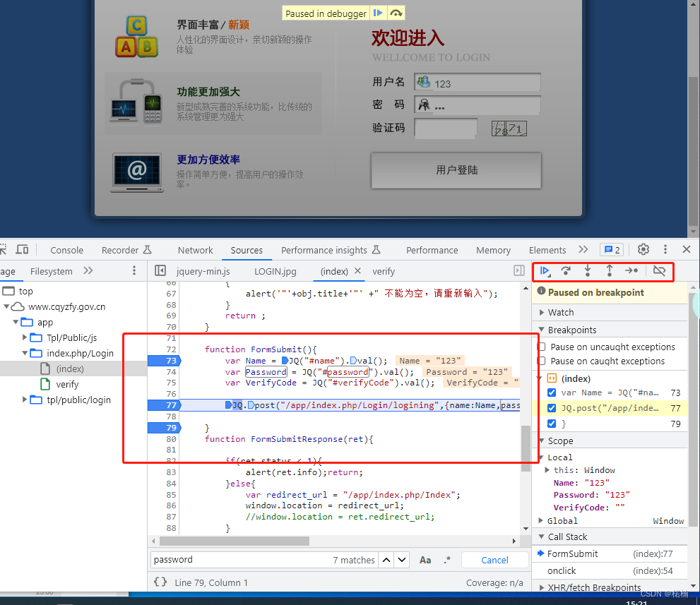Hide the debugger sidebar
This screenshot has height=605, width=700.
tap(518, 271)
